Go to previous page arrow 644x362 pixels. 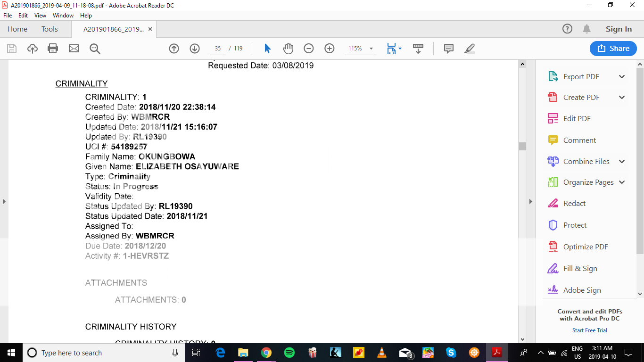coord(174,49)
